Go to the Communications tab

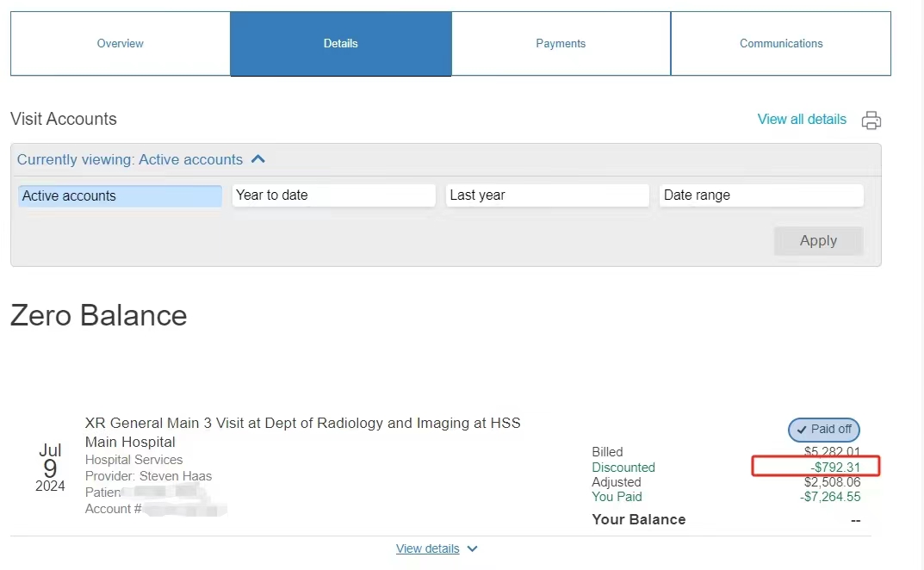click(781, 43)
